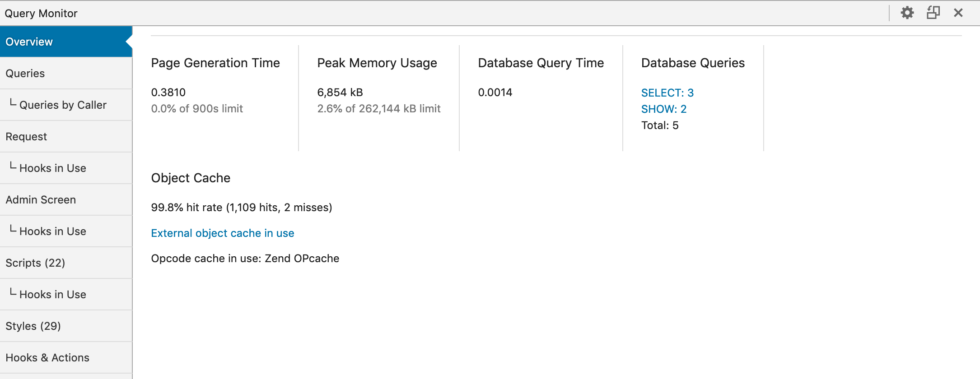This screenshot has width=980, height=379.
Task: Open the Queries by Caller view
Action: [x=63, y=105]
